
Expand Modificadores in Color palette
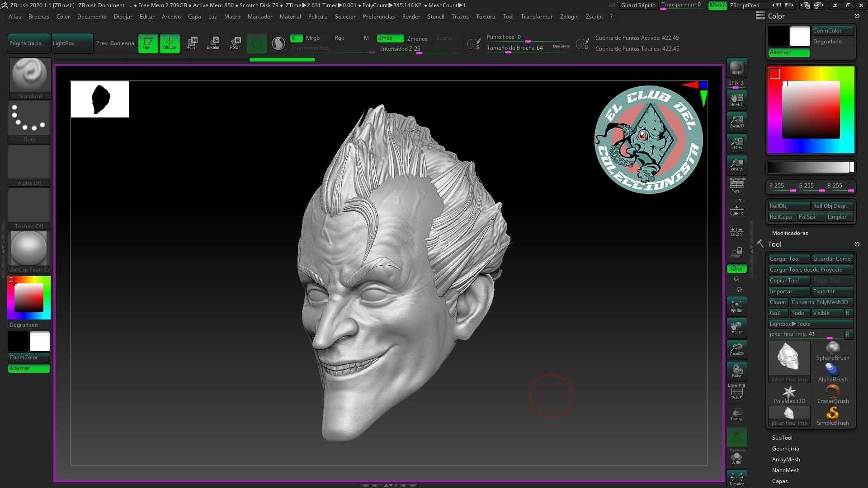[x=790, y=233]
